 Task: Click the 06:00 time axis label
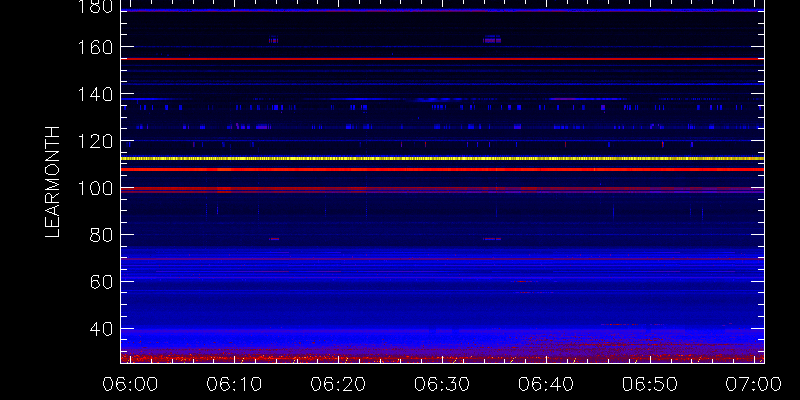pyautogui.click(x=130, y=384)
